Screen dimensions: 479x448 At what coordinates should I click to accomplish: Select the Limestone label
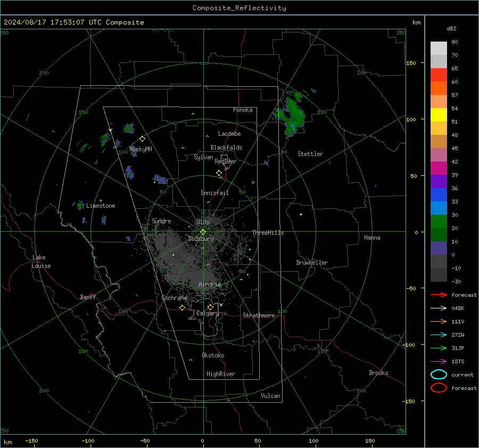[x=101, y=206]
